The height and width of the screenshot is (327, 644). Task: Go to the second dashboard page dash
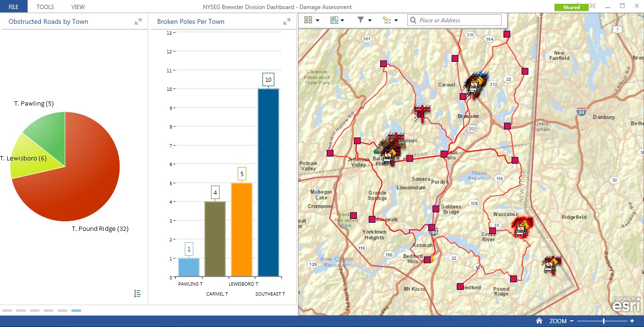[x=20, y=310]
